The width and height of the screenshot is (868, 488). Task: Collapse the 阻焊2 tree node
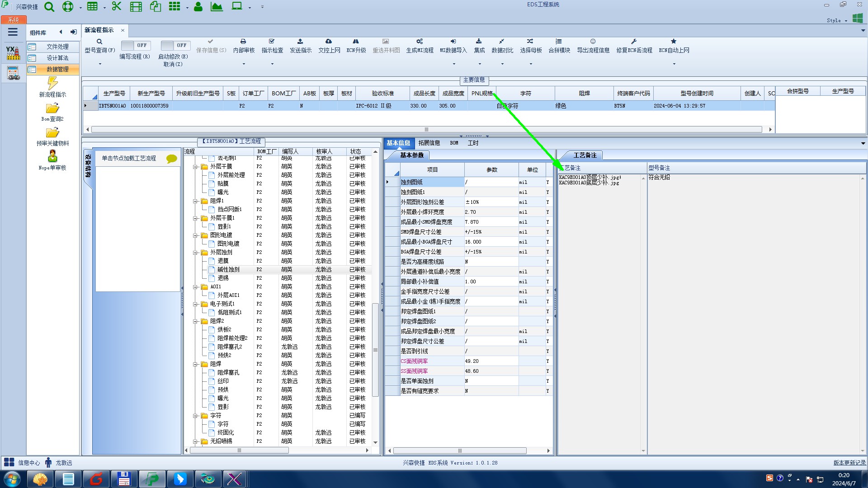196,321
